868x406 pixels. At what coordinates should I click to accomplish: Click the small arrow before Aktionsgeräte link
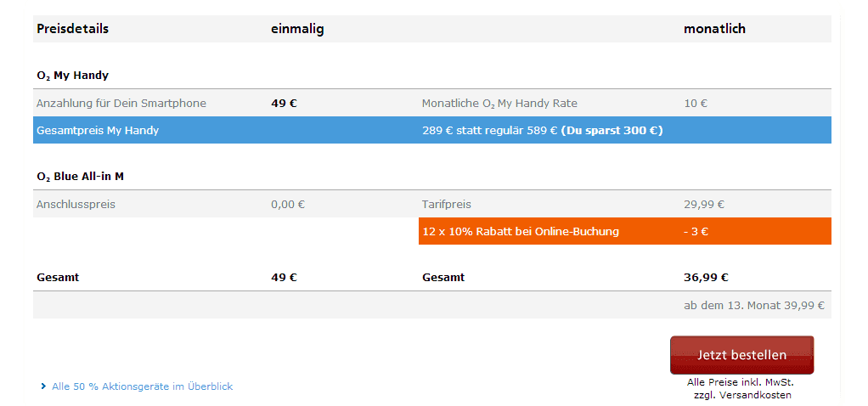pos(43,386)
